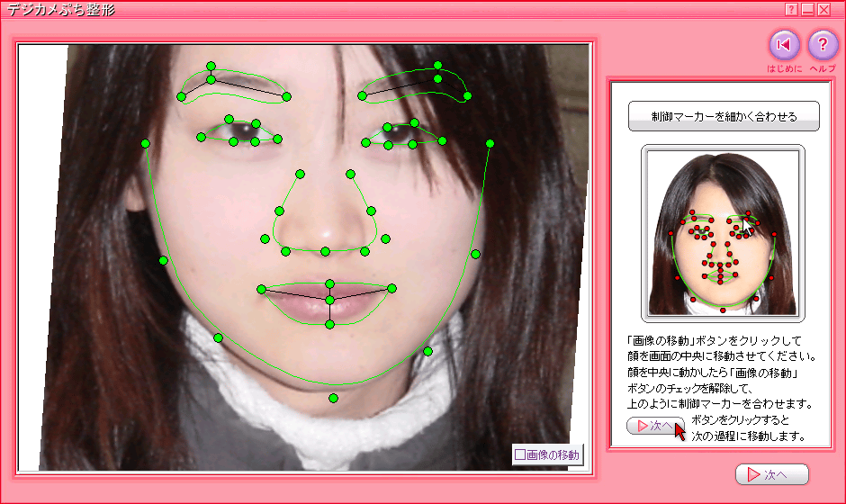Click topmost marker above the left eyebrow
846x504 pixels.
coord(211,66)
